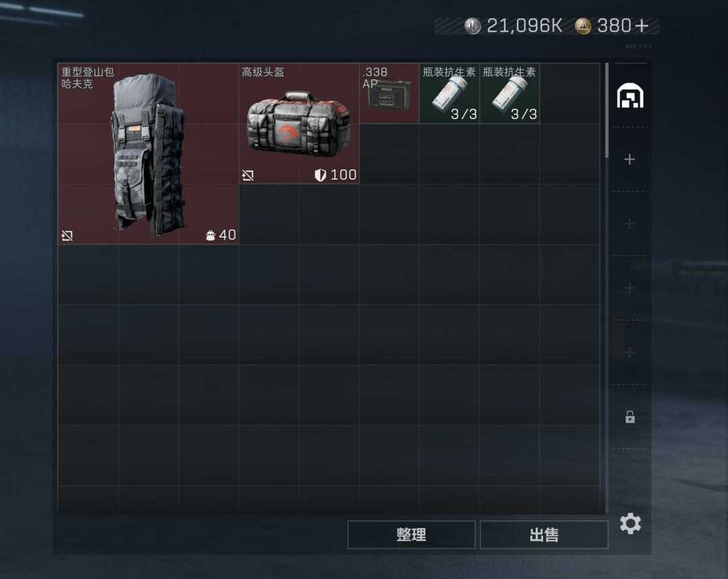Select the 高级头盔 duffel item

(x=299, y=123)
